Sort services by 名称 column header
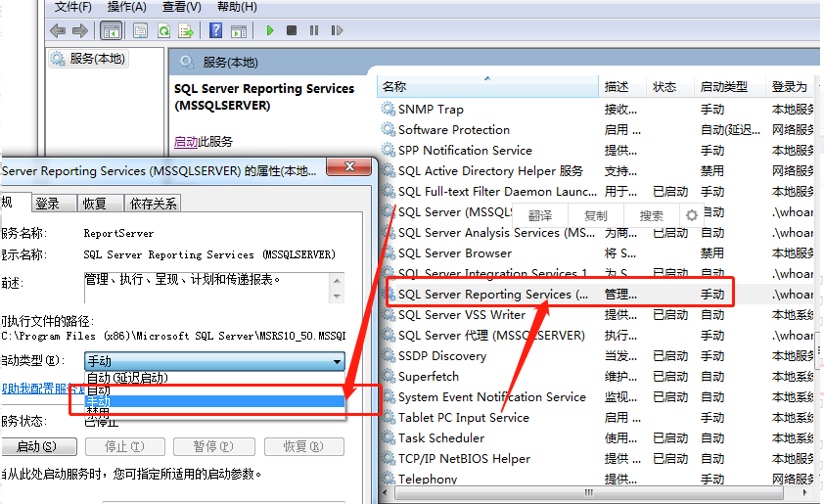 click(487, 87)
